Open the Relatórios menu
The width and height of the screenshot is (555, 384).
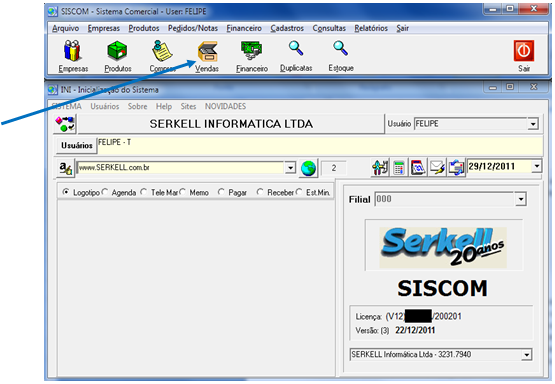(371, 28)
